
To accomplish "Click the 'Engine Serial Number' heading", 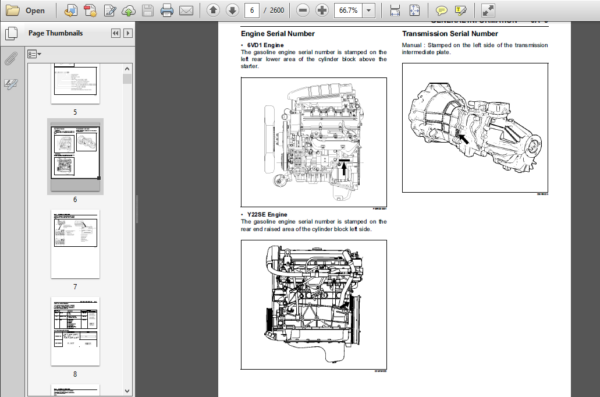I will click(278, 34).
